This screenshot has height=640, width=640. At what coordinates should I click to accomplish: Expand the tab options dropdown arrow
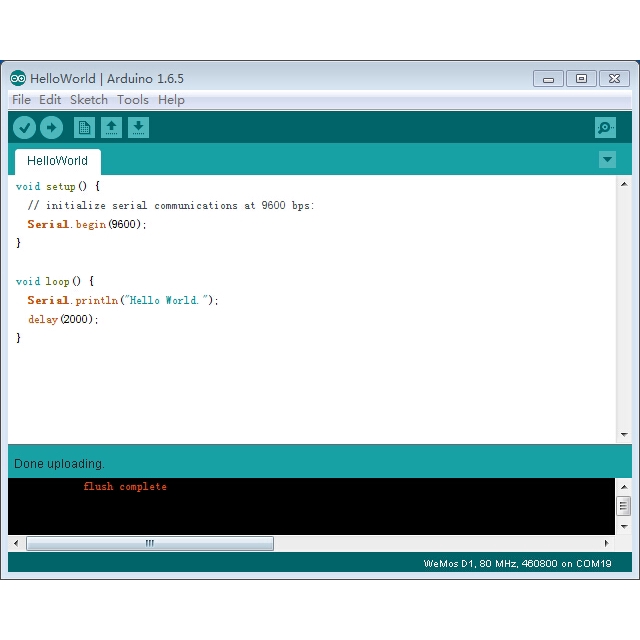click(607, 160)
